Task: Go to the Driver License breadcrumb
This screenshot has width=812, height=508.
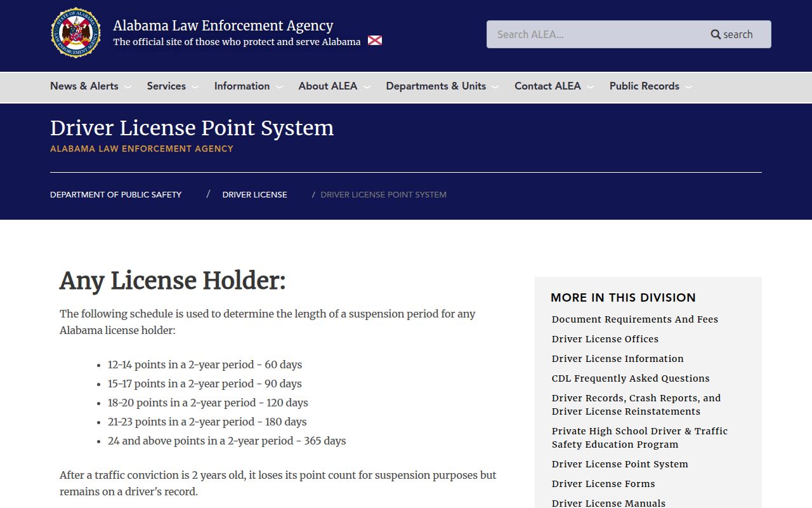Action: tap(254, 194)
